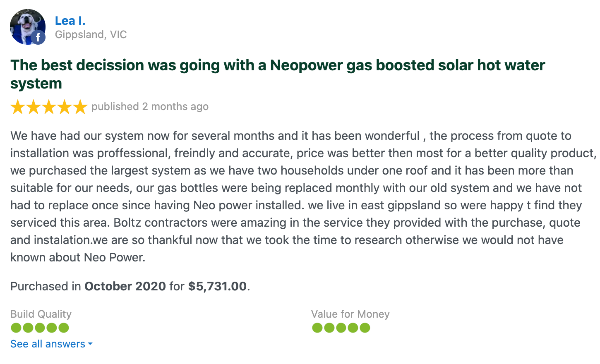Click the Value for Money label
600x364 pixels.
click(x=350, y=314)
